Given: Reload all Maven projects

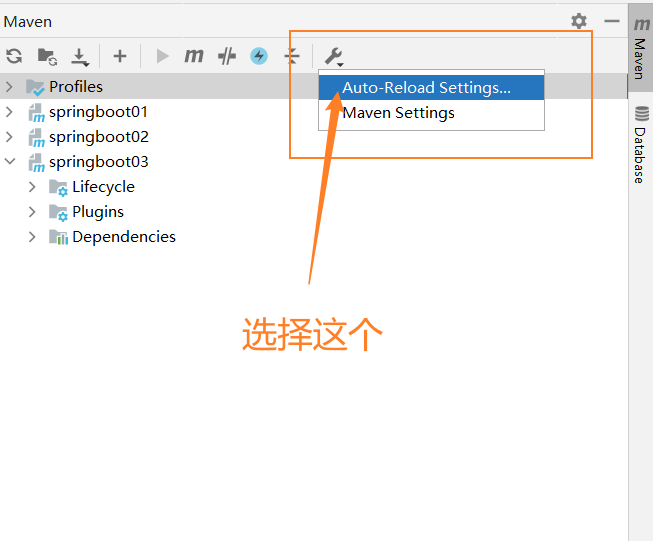Looking at the screenshot, I should pyautogui.click(x=14, y=56).
